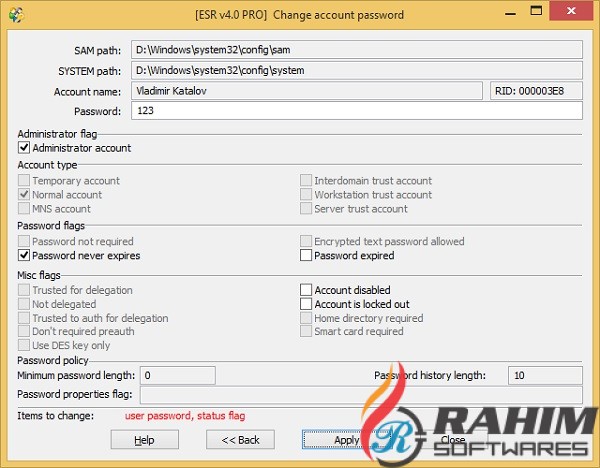Screen dimensions: 600x468
Task: Click the 'Misc flags' group heading
Action: tap(39, 275)
